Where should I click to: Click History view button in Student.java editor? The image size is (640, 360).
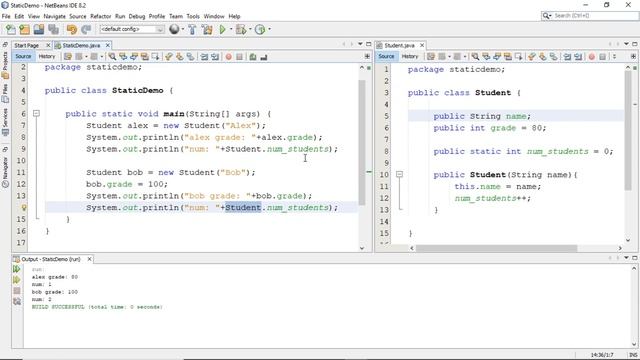[410, 57]
